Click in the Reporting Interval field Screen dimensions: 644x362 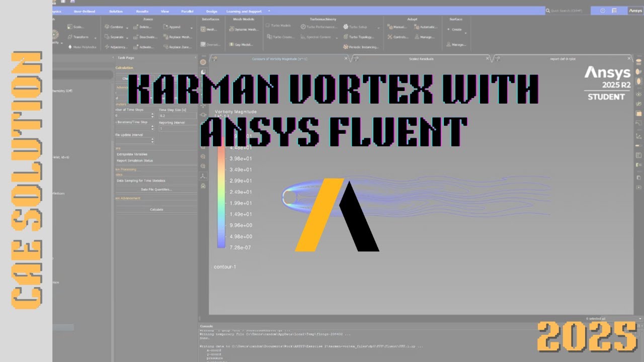pyautogui.click(x=177, y=128)
